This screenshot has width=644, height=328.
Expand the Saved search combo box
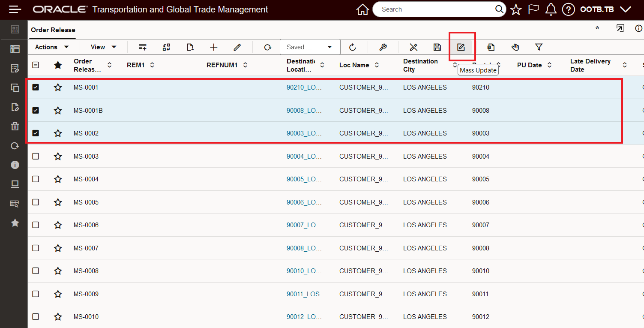(310, 47)
